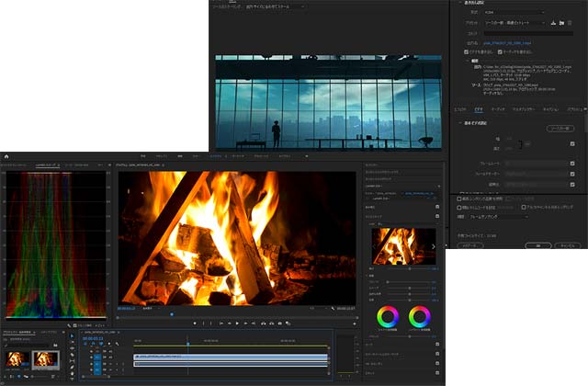Viewport: 588px width, 386px height.
Task: Save preset icon in the export dialog
Action: point(553,23)
